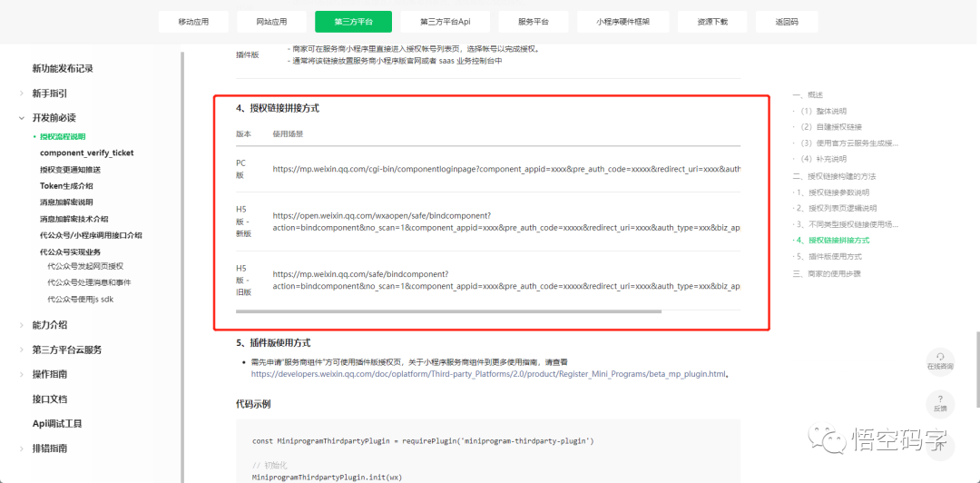This screenshot has width=980, height=483.
Task: Expand the 能力介绍 section
Action: click(23, 325)
